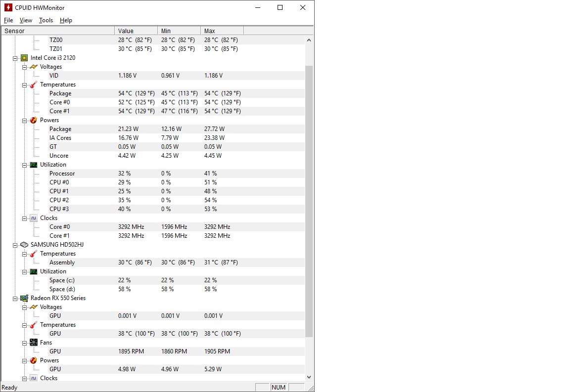Screen dimensions: 570x392
Task: Click the HWMonitor app icon in title bar
Action: pos(8,7)
